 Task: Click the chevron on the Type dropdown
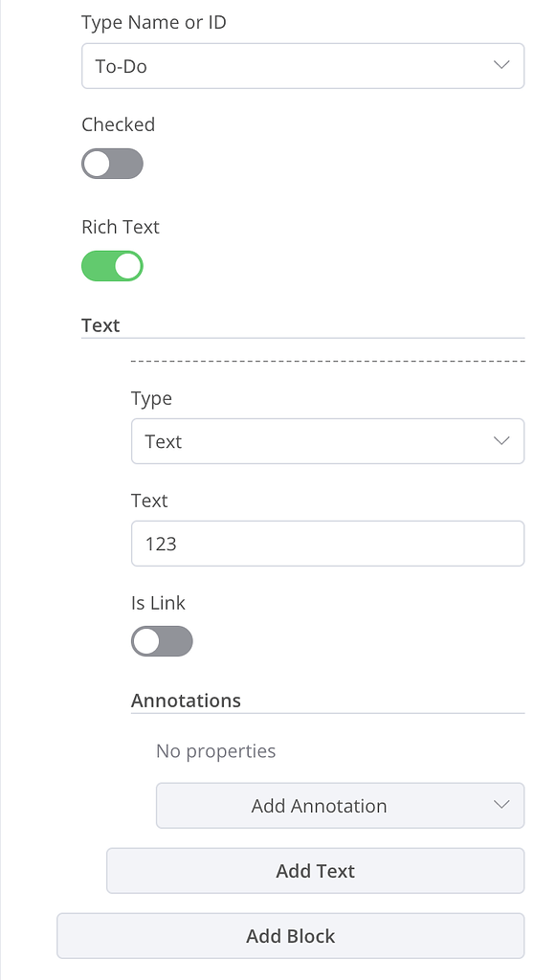[x=500, y=441]
